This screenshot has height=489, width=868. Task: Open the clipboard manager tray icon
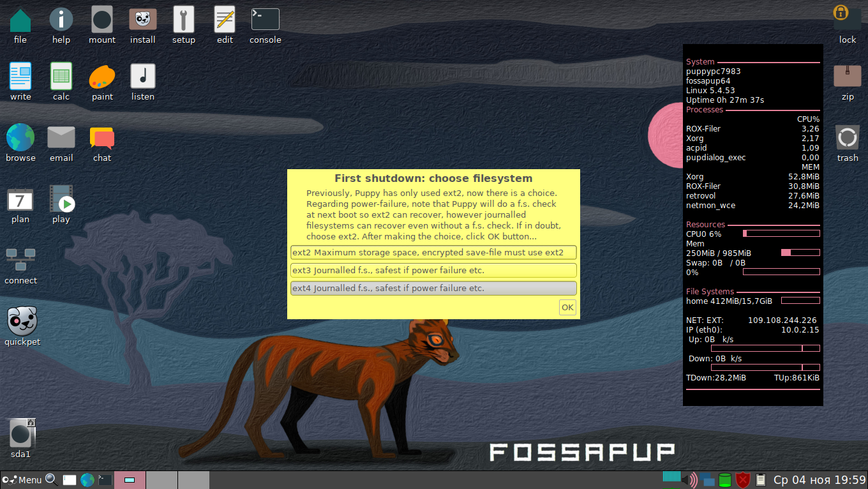[x=760, y=479]
